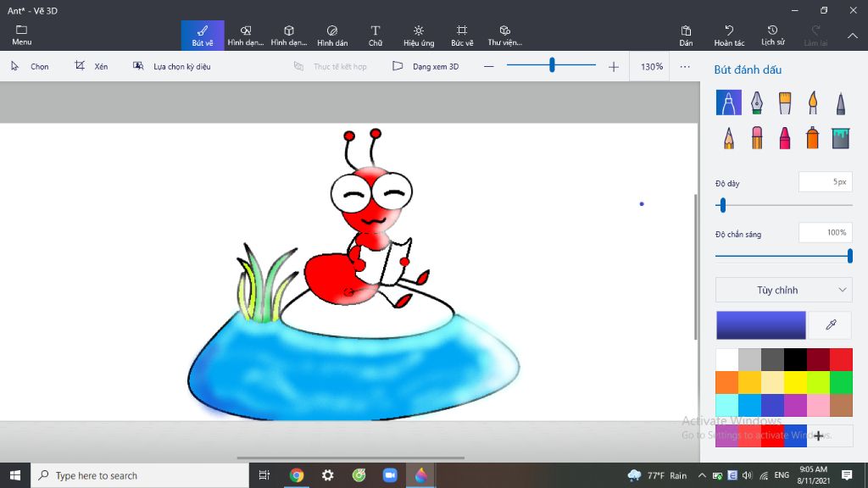Choose the white color swatch
This screenshot has width=868, height=488.
726,359
